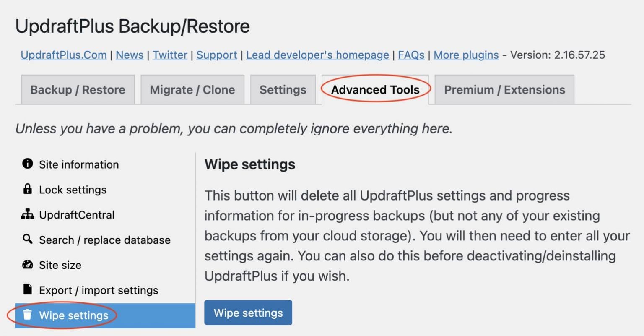Open the FAQs link

coord(410,55)
